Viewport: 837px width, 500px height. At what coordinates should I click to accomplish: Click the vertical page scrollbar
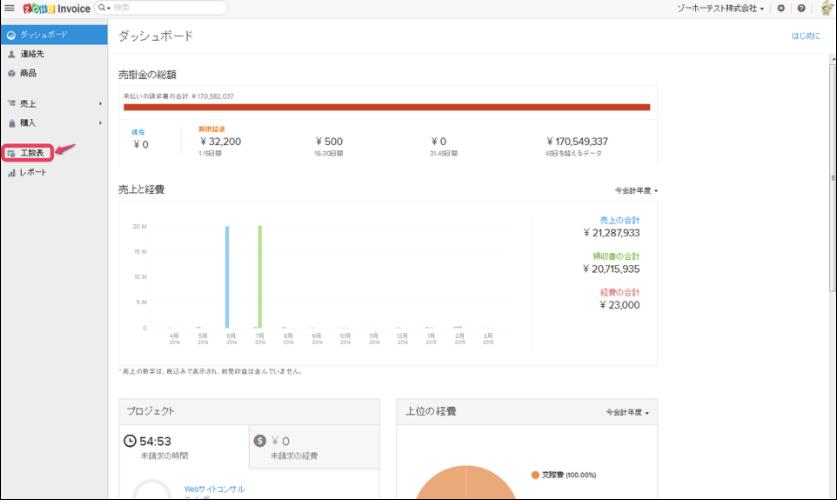pos(832,178)
